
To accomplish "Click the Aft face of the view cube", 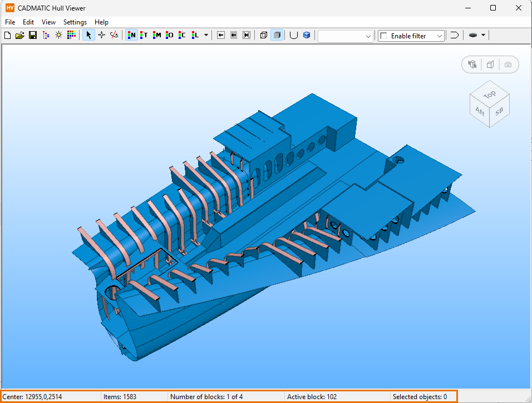I will 479,111.
